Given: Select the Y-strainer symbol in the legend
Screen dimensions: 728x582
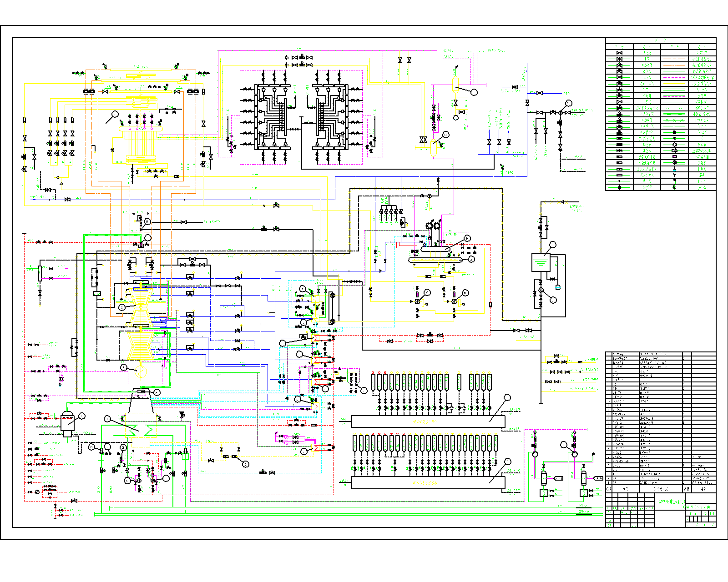Looking at the screenshot, I should (x=674, y=175).
